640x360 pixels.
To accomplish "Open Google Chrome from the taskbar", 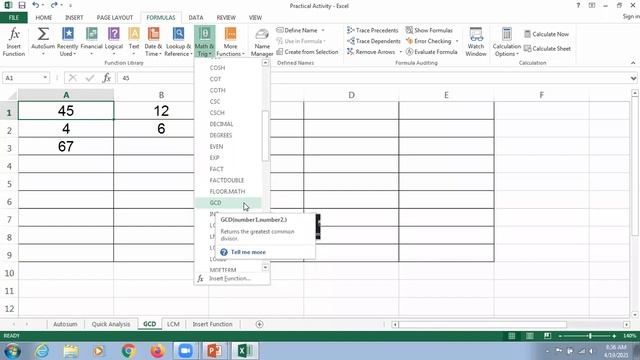I will point(129,351).
